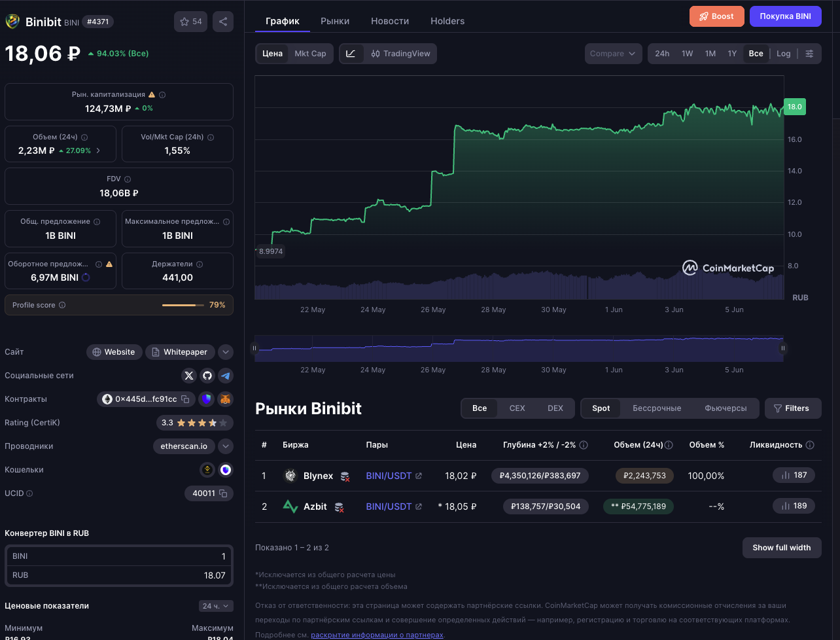Open Azbit liquidity score 189 badge

[x=794, y=506]
